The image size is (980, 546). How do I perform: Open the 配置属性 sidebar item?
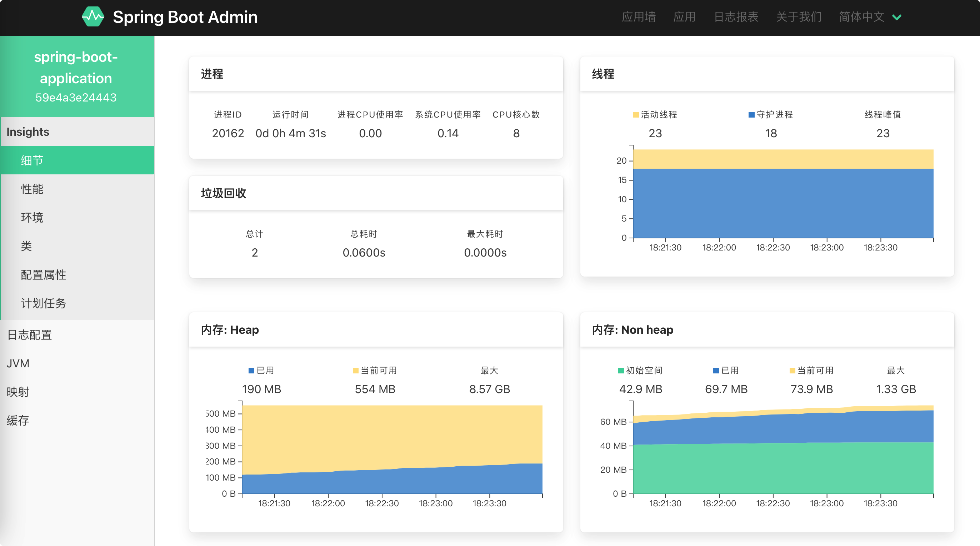(77, 274)
